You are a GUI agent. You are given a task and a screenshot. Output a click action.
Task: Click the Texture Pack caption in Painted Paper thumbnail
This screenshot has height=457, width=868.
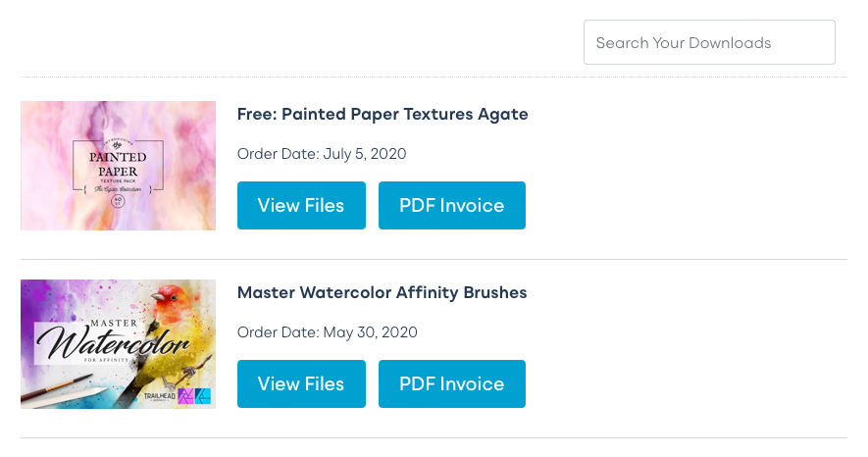[118, 182]
